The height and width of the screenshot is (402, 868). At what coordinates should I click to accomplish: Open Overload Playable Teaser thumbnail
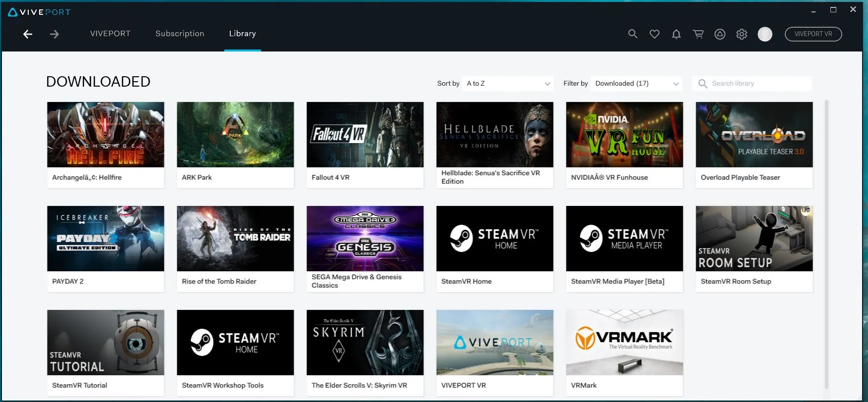coord(754,135)
